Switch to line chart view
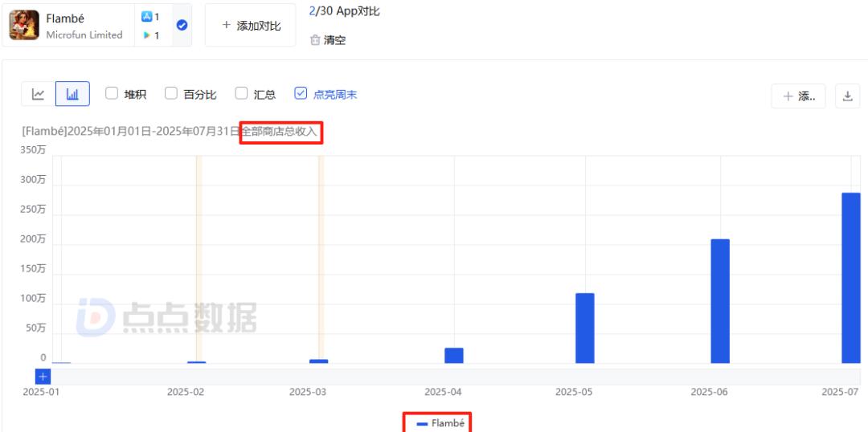The image size is (868, 432). (39, 94)
